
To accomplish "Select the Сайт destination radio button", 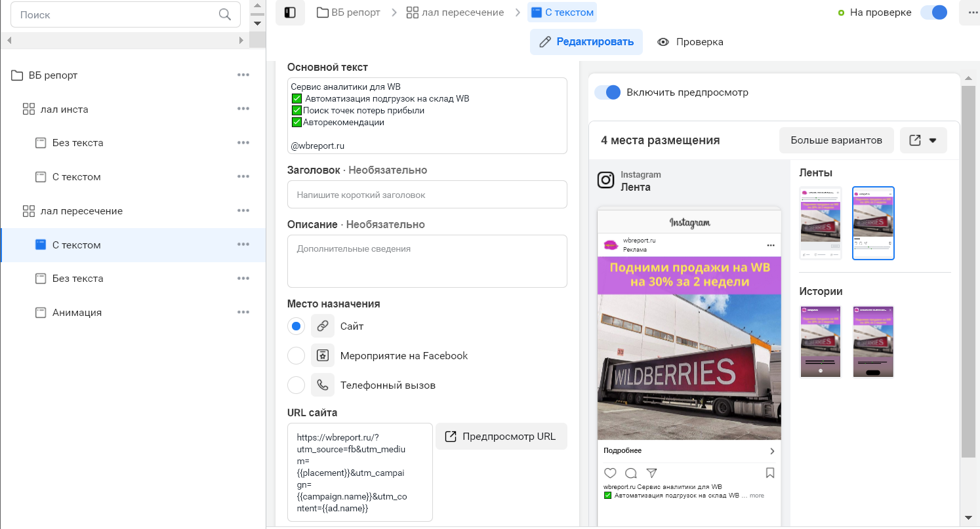I will (296, 326).
